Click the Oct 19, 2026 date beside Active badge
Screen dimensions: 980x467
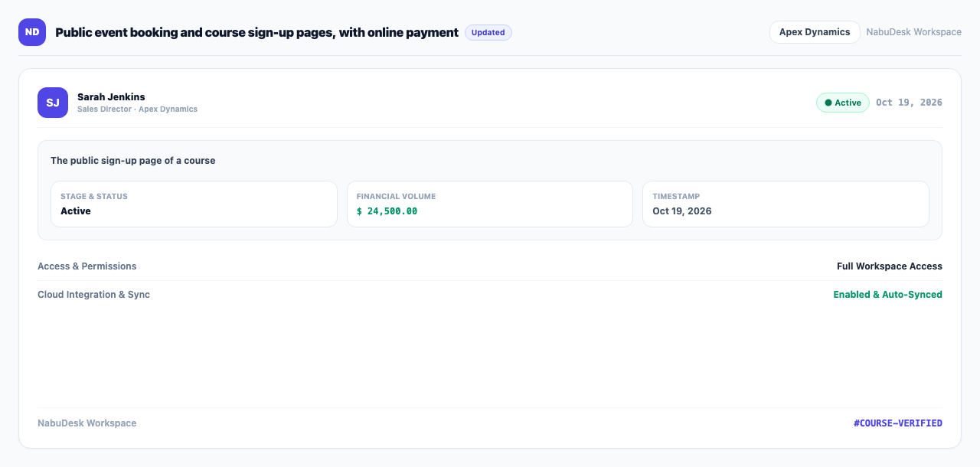[910, 103]
